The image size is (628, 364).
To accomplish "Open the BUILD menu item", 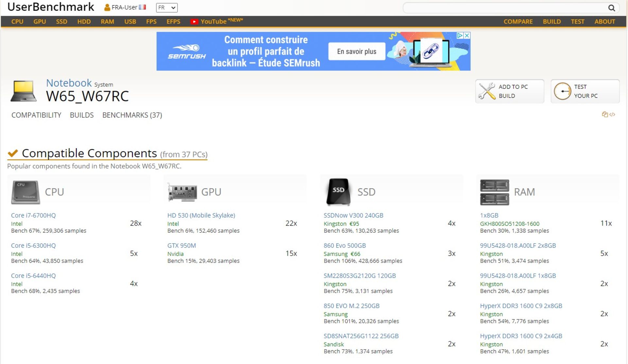I will click(x=552, y=22).
